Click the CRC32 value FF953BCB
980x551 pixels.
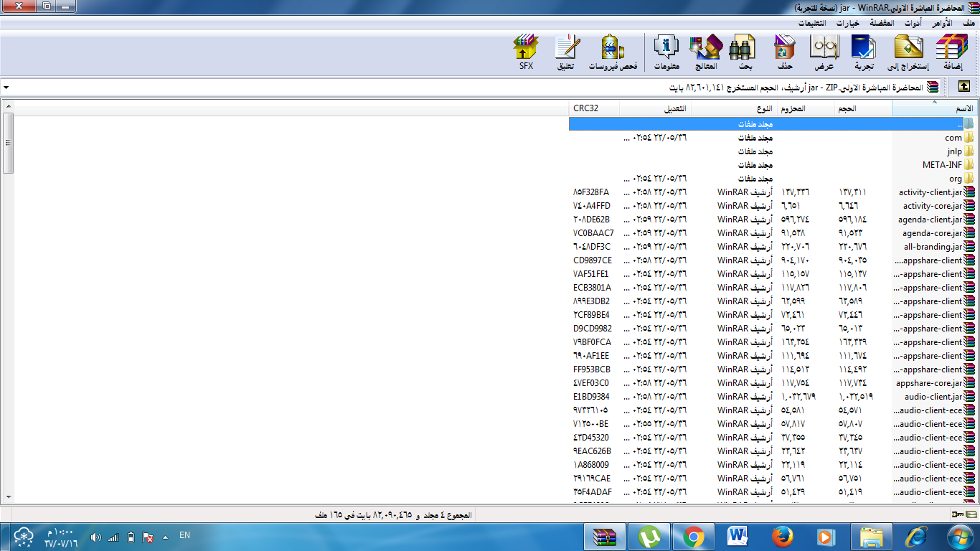click(592, 369)
